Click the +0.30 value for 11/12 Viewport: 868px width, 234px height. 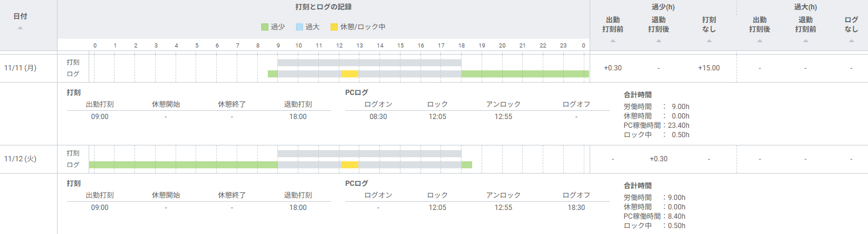tap(658, 159)
